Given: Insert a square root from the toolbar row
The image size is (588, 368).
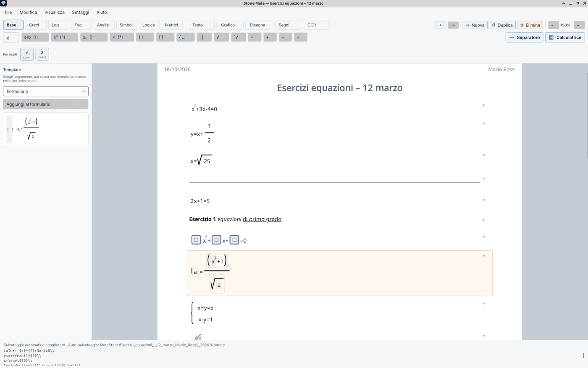Looking at the screenshot, I should pyautogui.click(x=221, y=37).
